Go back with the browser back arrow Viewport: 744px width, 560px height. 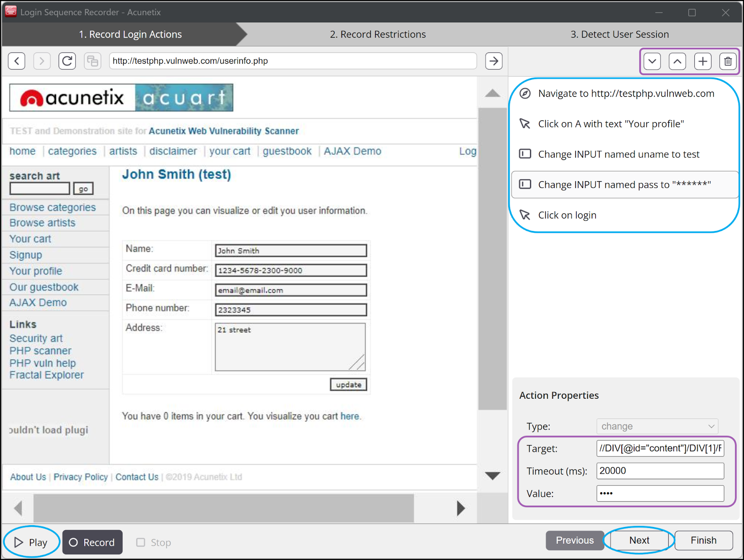click(17, 61)
